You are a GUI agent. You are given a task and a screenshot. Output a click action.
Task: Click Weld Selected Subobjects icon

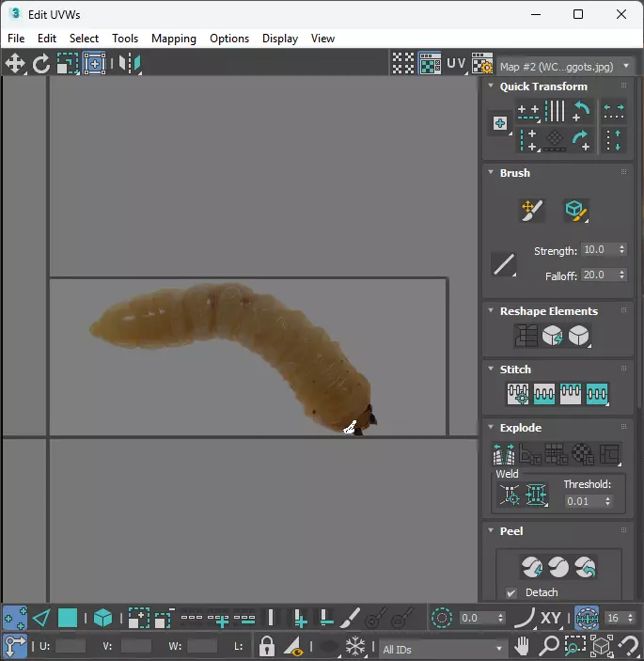(536, 495)
